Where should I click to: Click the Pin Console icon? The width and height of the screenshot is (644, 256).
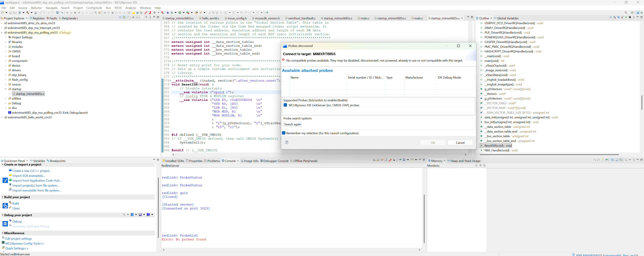point(400,160)
